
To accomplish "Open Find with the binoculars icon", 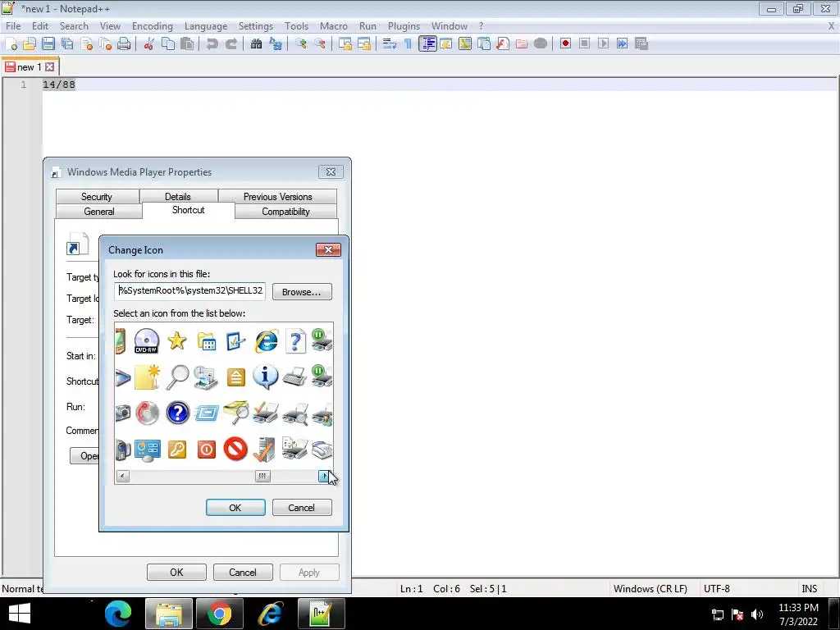I will (257, 44).
